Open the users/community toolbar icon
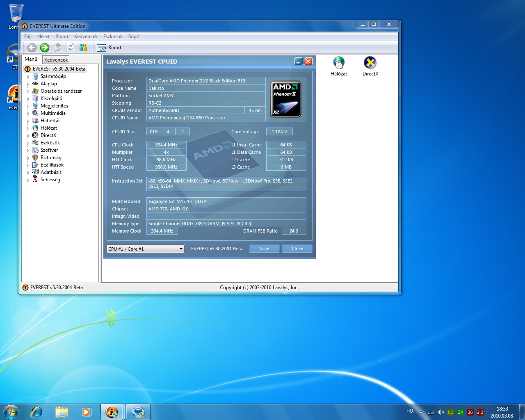The image size is (525, 420). [x=83, y=48]
